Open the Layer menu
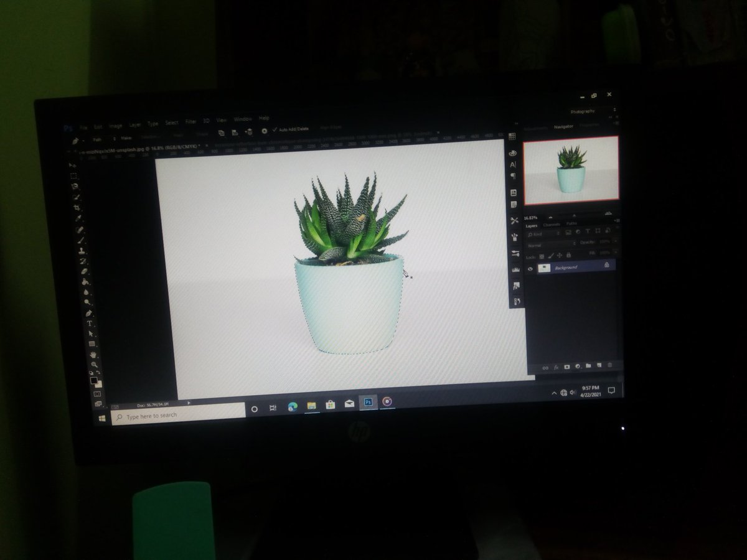This screenshot has height=560, width=747. point(135,125)
